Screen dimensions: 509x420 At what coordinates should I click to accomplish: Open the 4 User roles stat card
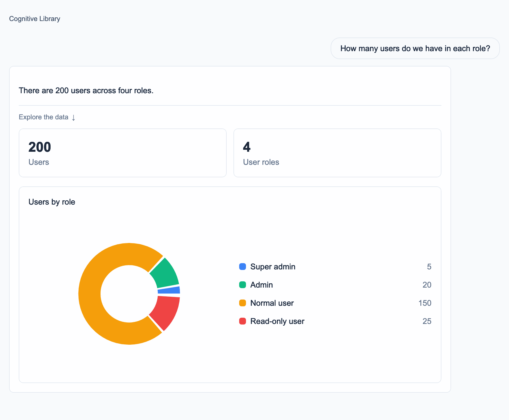pyautogui.click(x=337, y=153)
